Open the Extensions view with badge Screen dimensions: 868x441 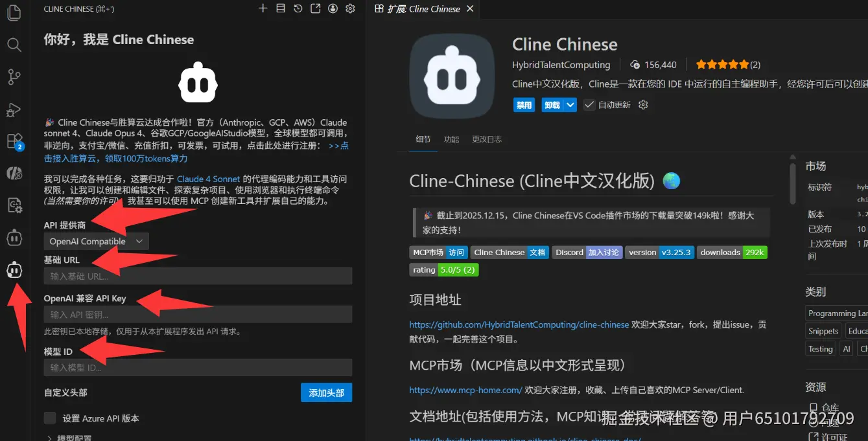pos(14,141)
